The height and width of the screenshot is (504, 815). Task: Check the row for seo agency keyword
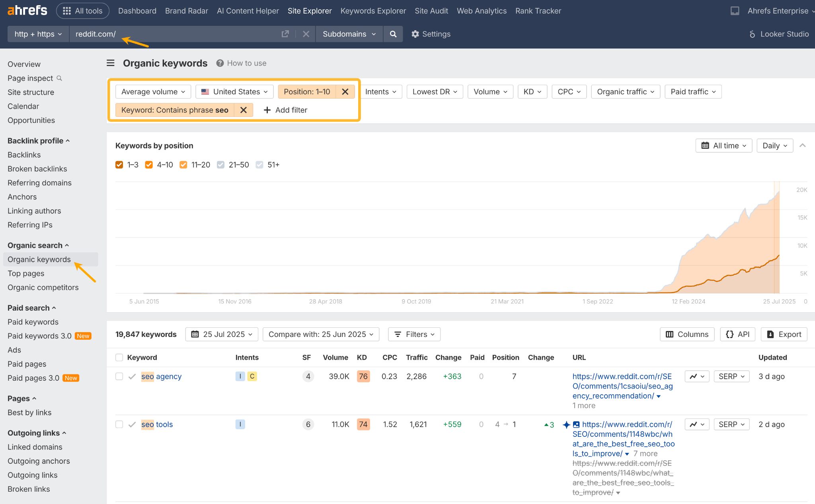(119, 376)
